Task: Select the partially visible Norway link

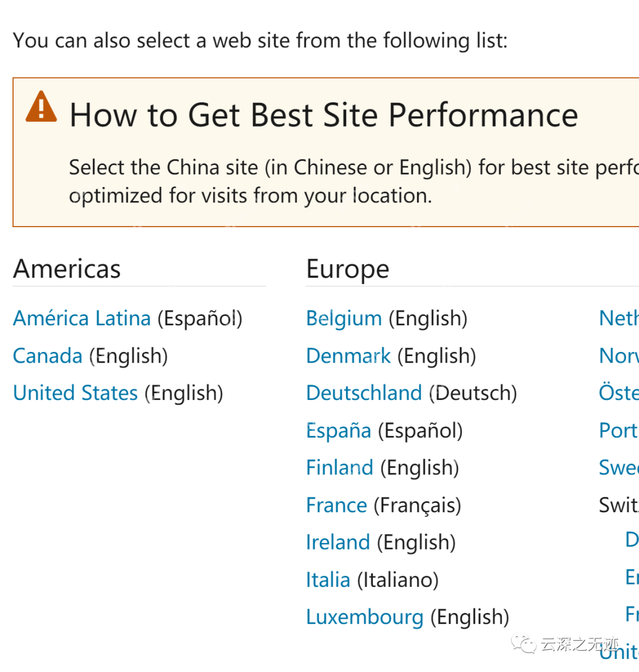Action: tap(618, 356)
